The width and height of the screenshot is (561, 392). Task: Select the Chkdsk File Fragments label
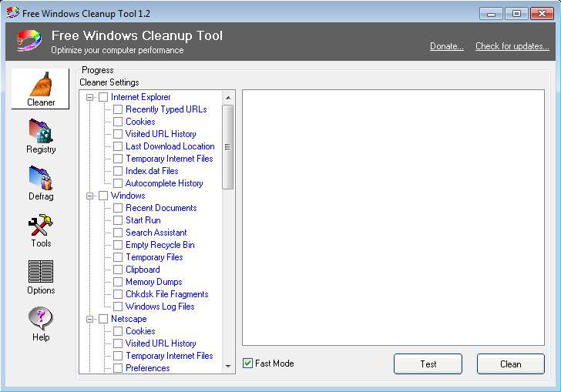166,294
